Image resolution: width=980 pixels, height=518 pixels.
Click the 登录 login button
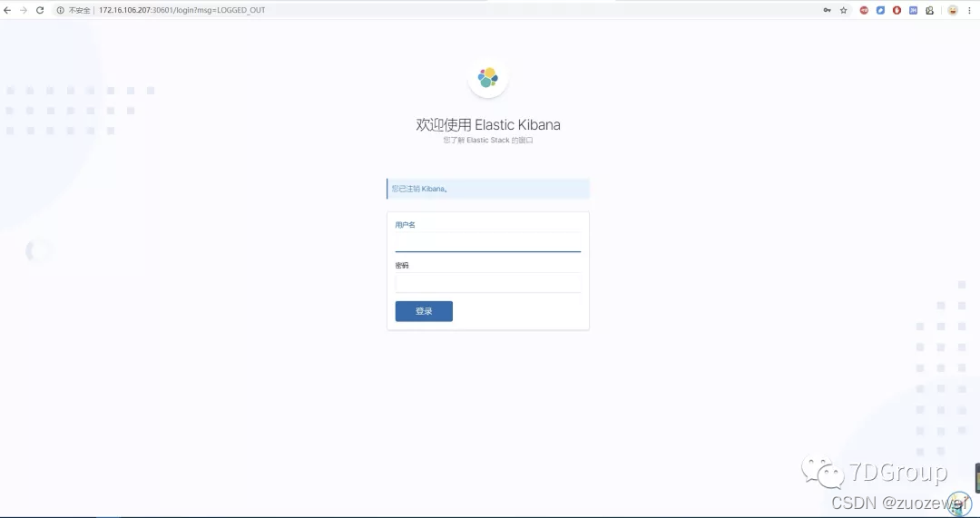424,311
